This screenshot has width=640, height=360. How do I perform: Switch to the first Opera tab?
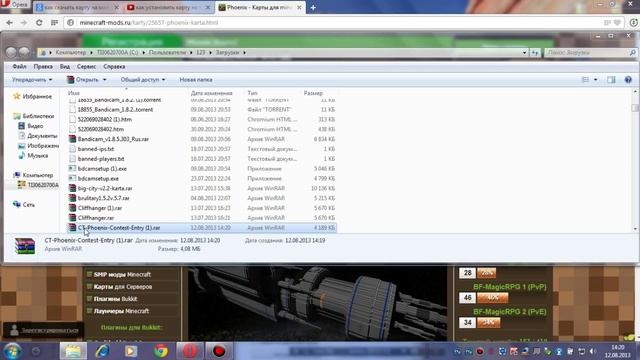point(76,7)
